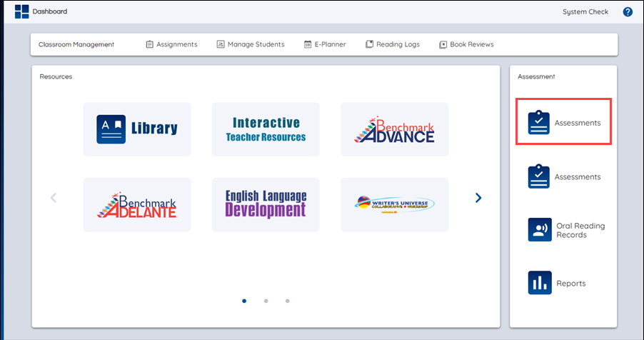Open the Benchmark Advance tile
Viewport: 644px width, 340px height.
click(395, 129)
